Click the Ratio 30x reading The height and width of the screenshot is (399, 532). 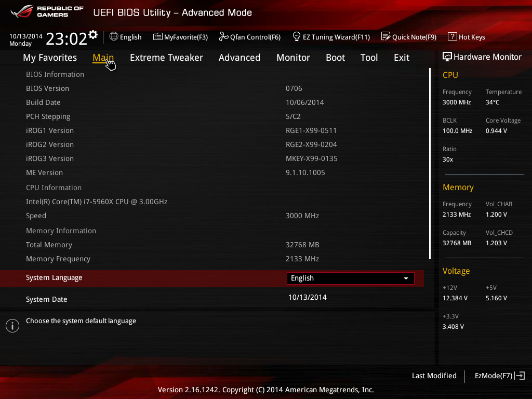coord(447,159)
